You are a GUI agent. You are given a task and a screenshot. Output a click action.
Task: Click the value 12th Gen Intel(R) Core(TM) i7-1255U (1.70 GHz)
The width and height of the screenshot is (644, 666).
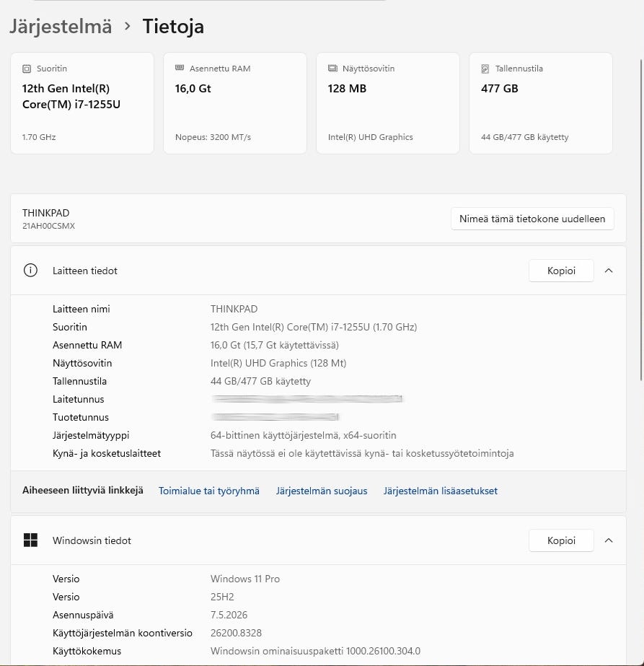click(314, 327)
